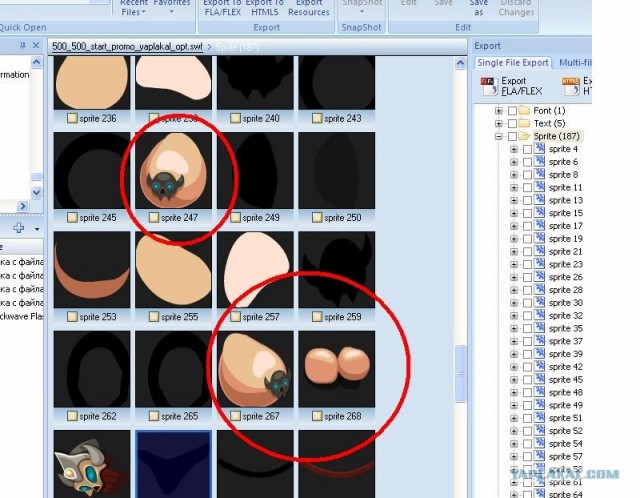640x498 pixels.
Task: Select the armored helmet sprite thumbnail
Action: [x=92, y=464]
